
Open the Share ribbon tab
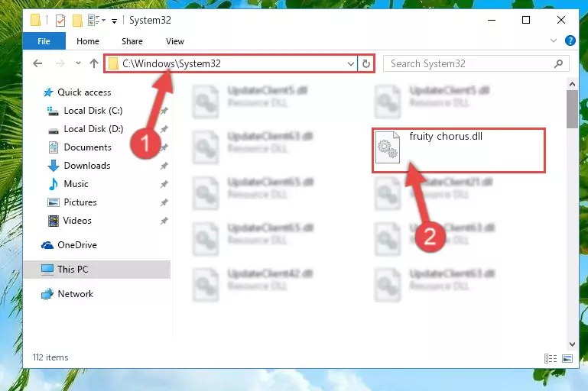pos(132,41)
